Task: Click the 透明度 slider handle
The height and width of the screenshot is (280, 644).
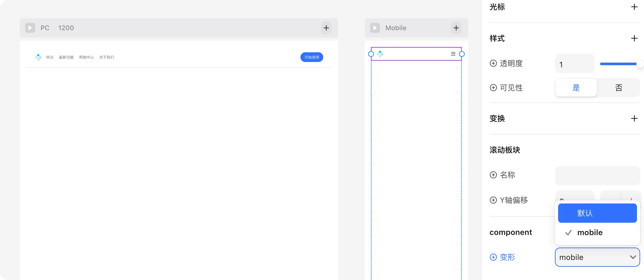Action: [x=640, y=64]
